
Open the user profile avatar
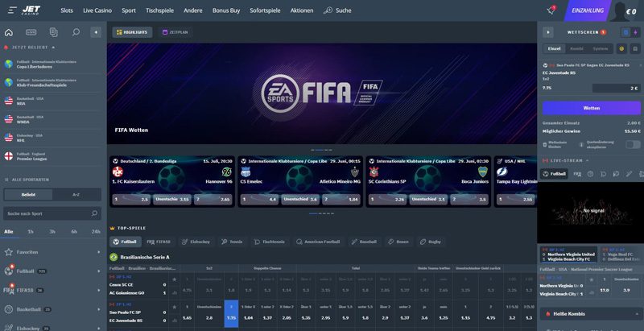(620, 11)
